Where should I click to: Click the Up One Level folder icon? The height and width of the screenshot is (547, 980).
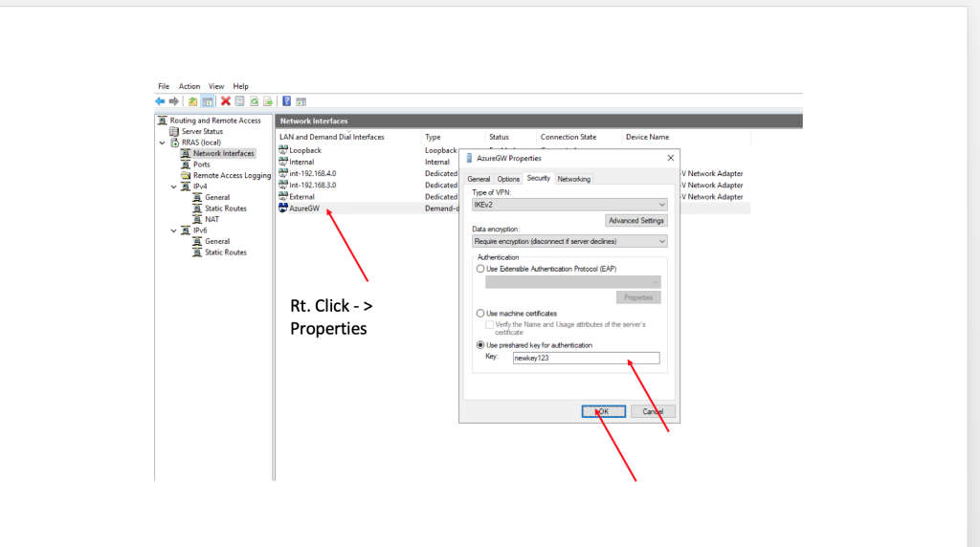click(x=193, y=101)
